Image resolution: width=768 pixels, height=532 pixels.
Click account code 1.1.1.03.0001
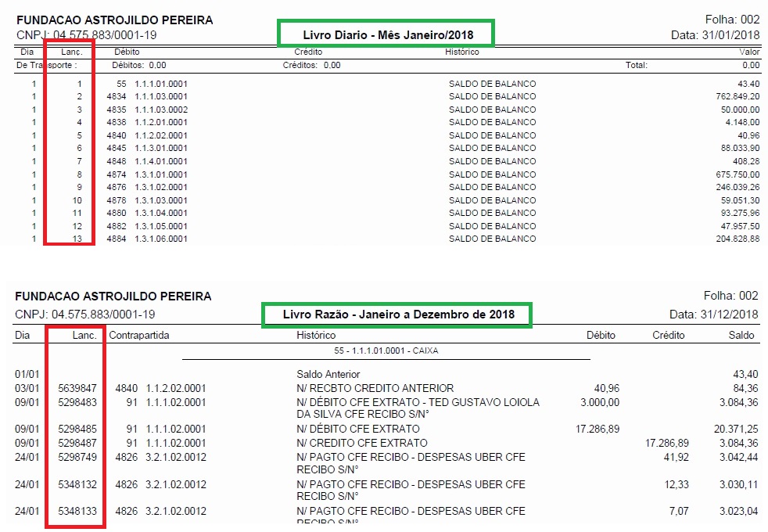point(161,96)
